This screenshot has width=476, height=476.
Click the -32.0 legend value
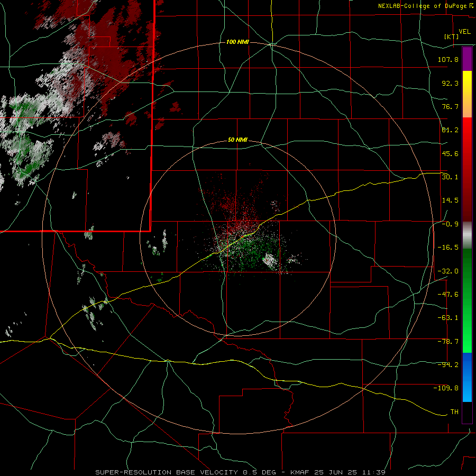pyautogui.click(x=448, y=271)
